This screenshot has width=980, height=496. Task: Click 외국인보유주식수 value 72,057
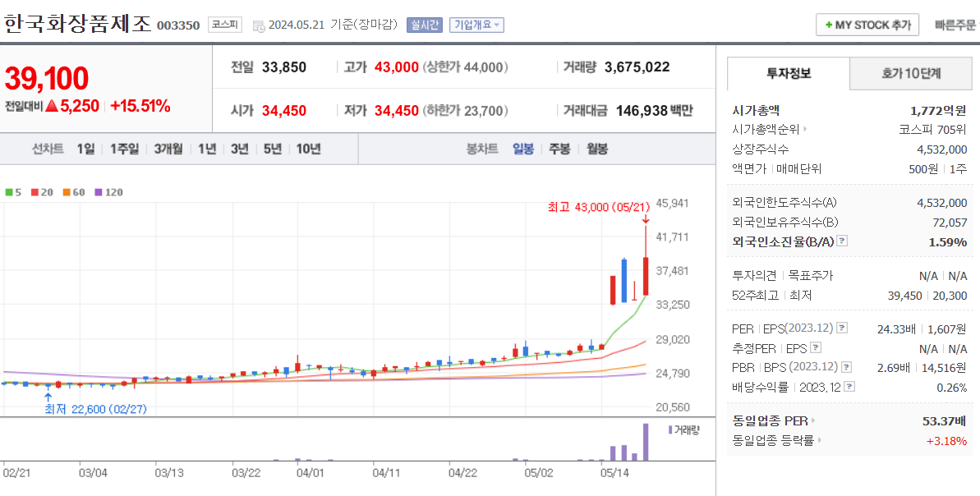(x=950, y=223)
